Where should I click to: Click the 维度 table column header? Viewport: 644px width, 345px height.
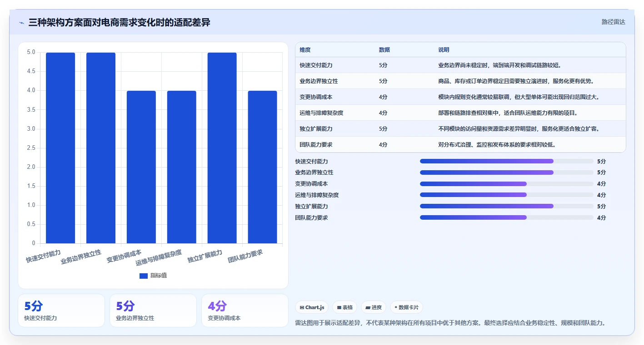coord(305,50)
